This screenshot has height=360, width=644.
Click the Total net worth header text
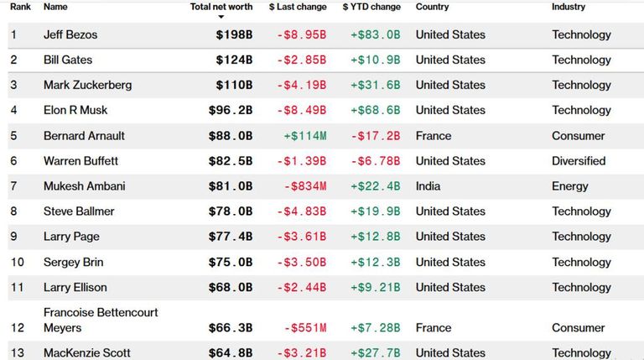221,7
